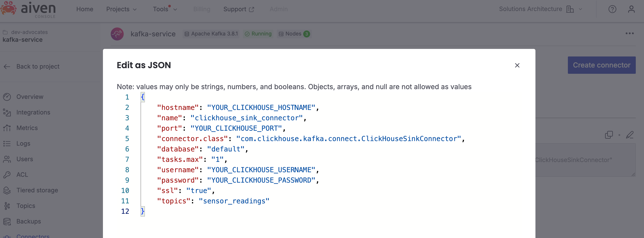Click the Create connector button
This screenshot has width=644, height=238.
pos(601,65)
